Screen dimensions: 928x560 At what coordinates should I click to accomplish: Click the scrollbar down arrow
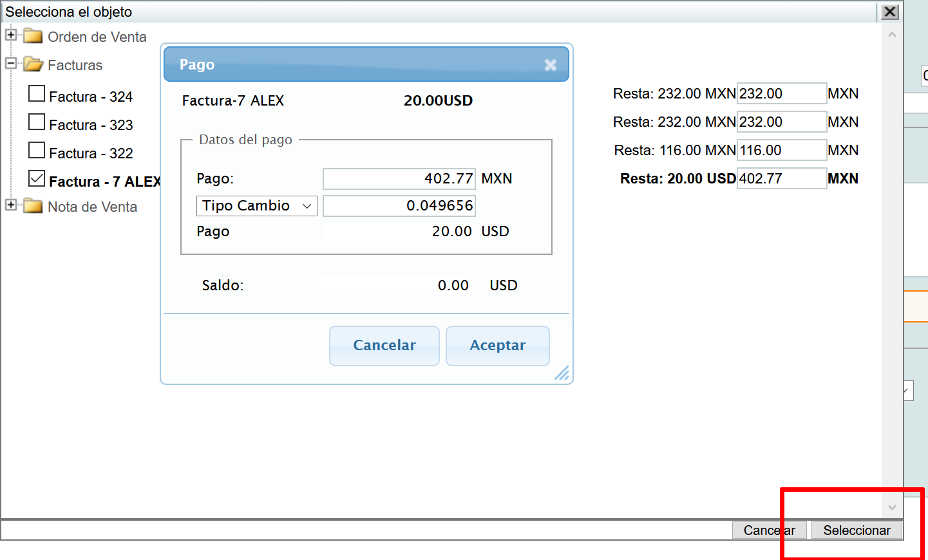point(892,507)
